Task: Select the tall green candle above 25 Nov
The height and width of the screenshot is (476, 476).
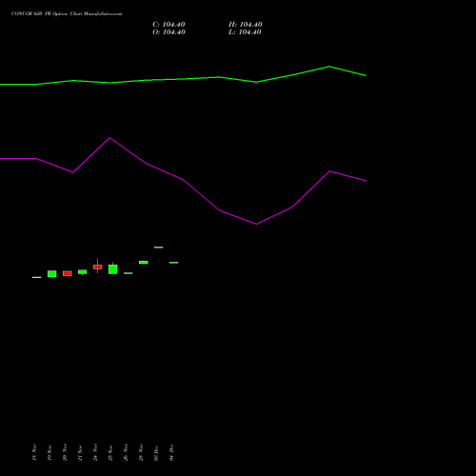Action: [113, 269]
